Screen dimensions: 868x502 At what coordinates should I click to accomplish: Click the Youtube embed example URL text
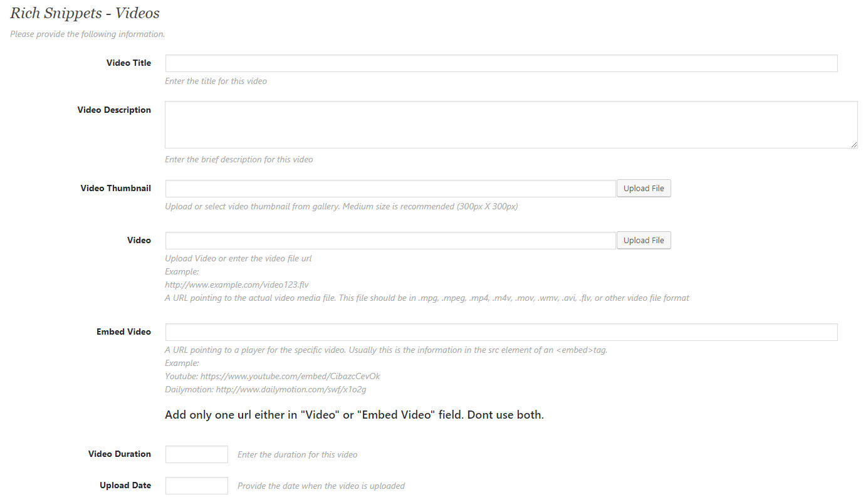tap(273, 377)
